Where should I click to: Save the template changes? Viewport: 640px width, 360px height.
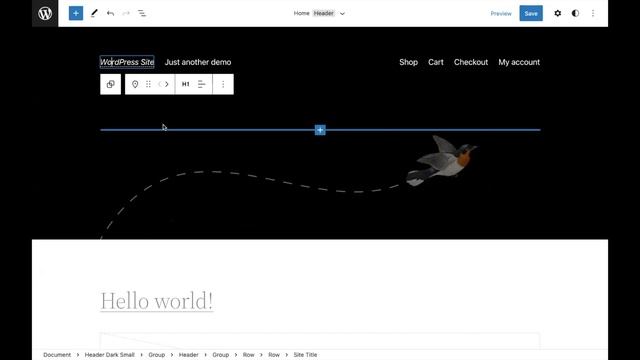[x=531, y=13]
